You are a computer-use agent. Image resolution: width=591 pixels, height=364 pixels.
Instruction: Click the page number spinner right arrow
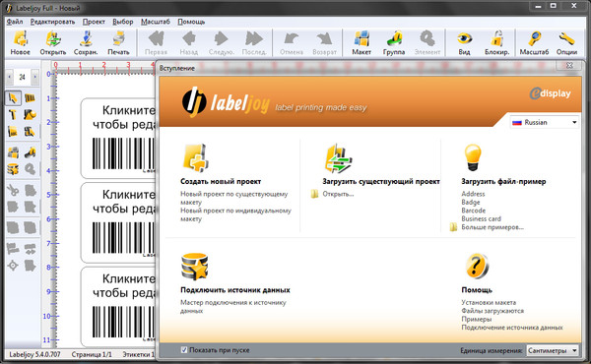pyautogui.click(x=34, y=77)
